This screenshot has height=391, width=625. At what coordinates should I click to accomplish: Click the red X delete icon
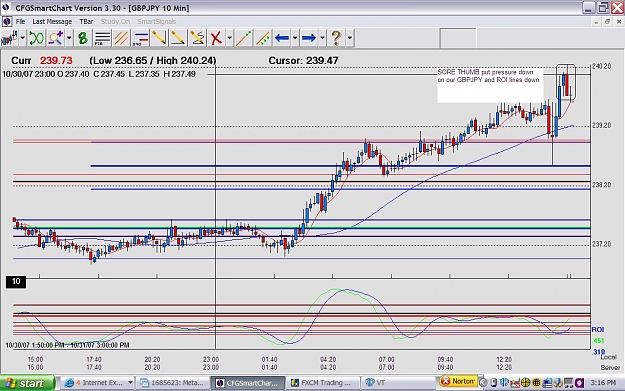(x=216, y=38)
